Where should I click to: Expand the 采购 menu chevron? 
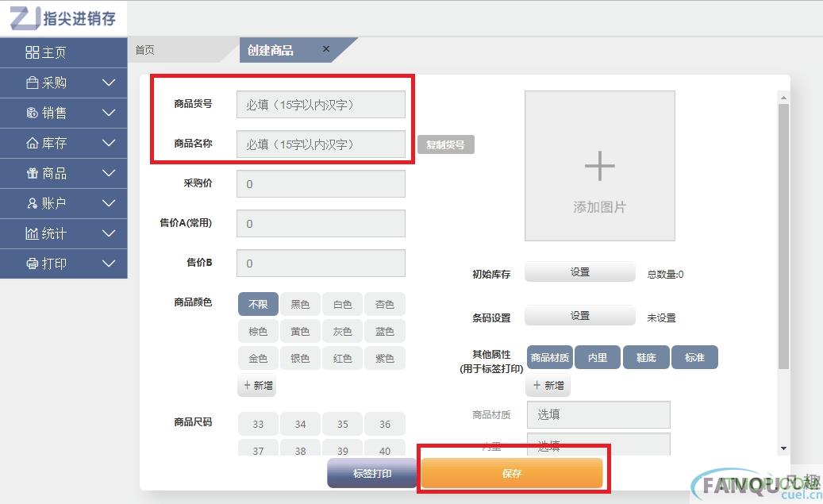pos(109,83)
